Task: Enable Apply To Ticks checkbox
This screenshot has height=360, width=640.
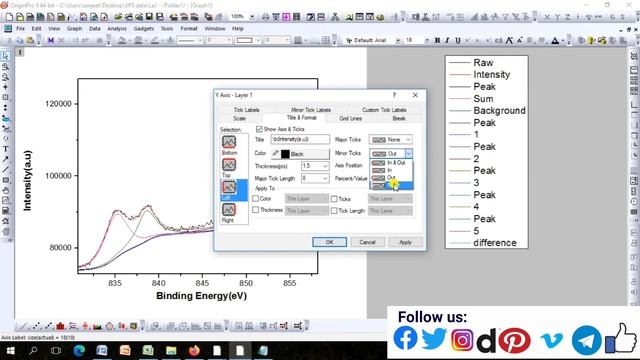Action: click(x=334, y=199)
